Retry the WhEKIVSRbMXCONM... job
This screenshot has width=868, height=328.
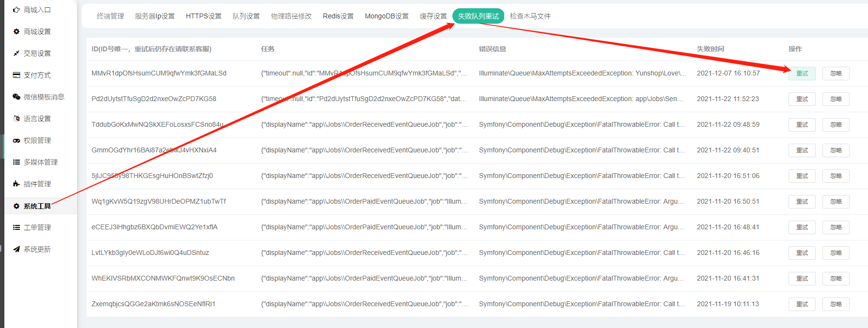point(802,279)
